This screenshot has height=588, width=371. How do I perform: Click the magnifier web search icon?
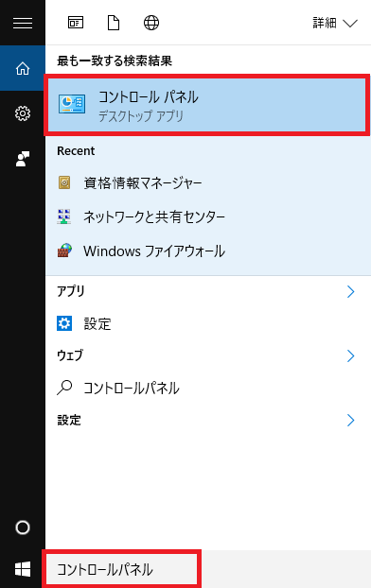tap(64, 388)
